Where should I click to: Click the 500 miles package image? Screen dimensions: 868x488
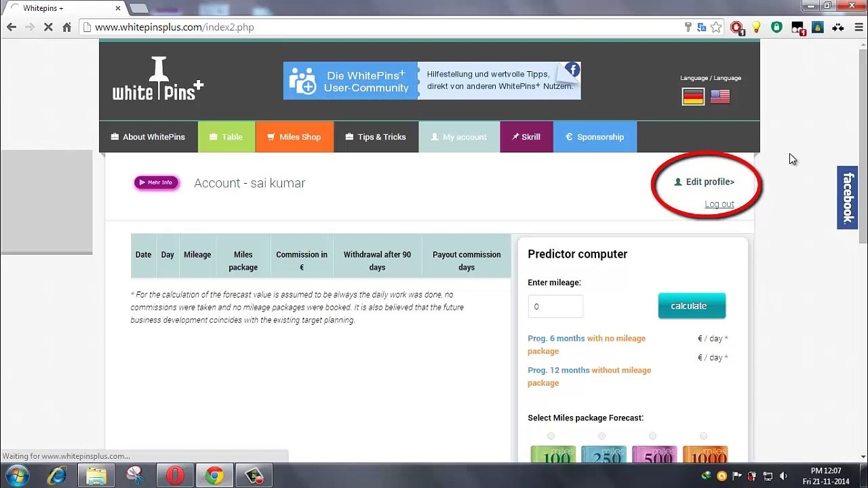pyautogui.click(x=654, y=453)
